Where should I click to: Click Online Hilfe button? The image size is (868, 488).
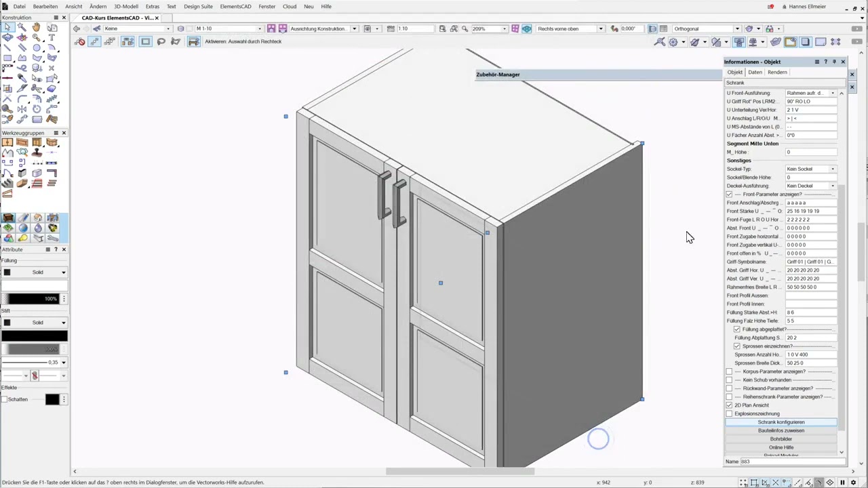point(781,447)
